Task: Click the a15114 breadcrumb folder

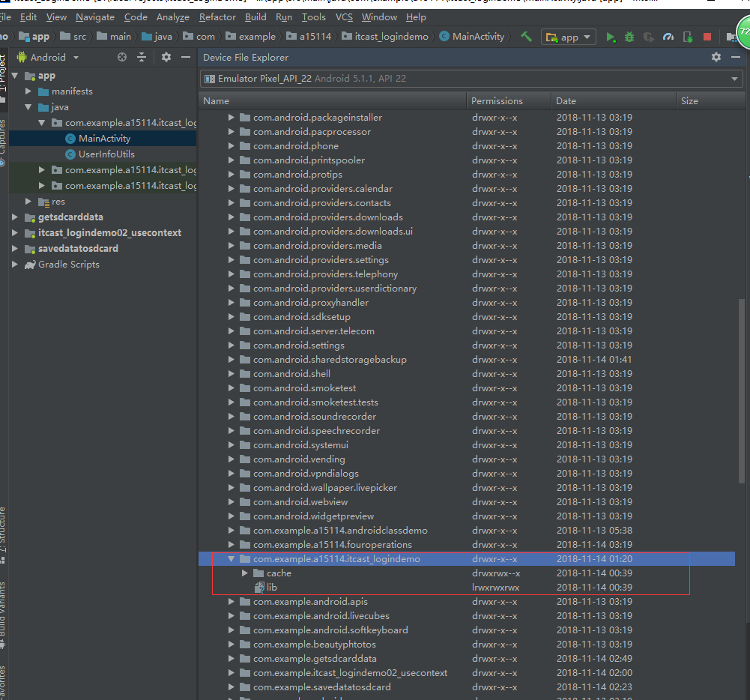Action: pyautogui.click(x=309, y=37)
